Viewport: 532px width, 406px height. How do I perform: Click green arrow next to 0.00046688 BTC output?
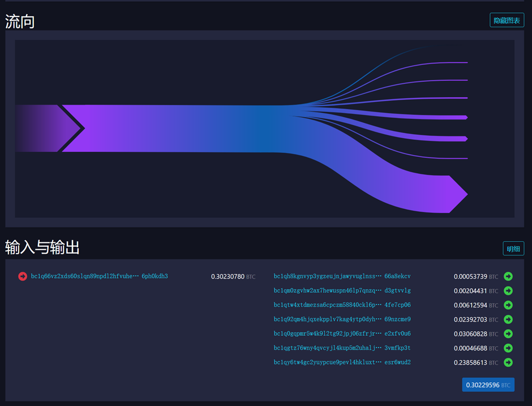pos(508,348)
